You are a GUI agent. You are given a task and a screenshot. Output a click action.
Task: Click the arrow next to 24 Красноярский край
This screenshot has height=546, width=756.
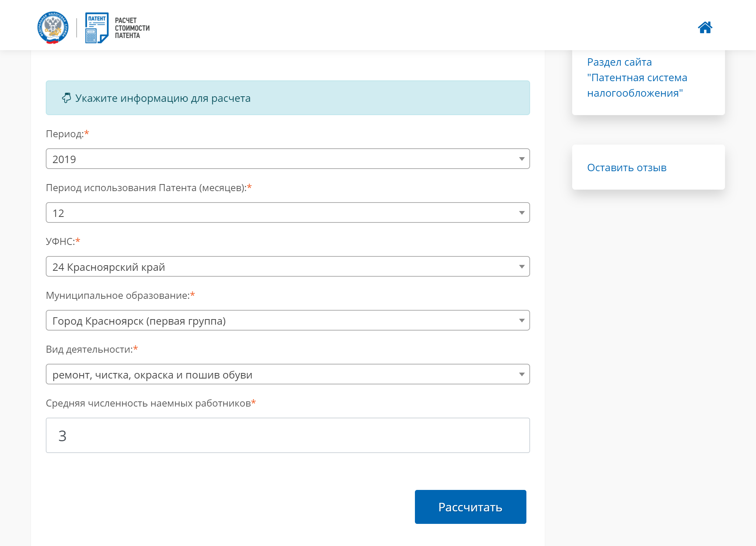coord(522,267)
